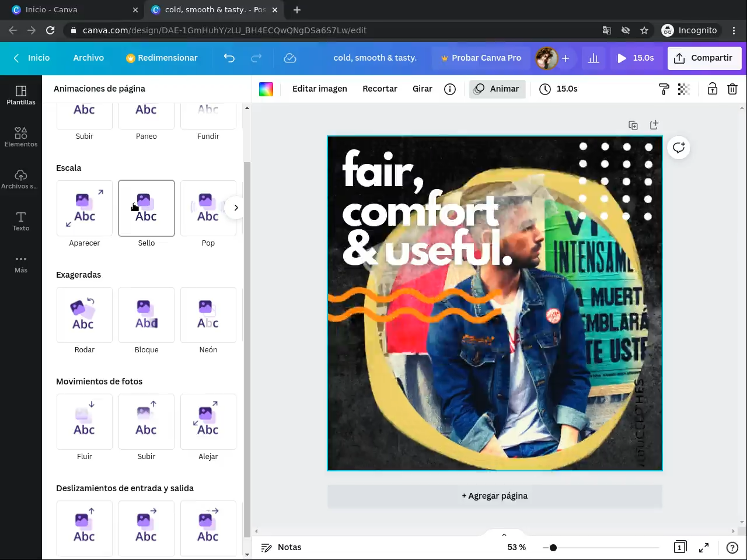Reload the browser page
The width and height of the screenshot is (747, 560).
click(x=50, y=30)
